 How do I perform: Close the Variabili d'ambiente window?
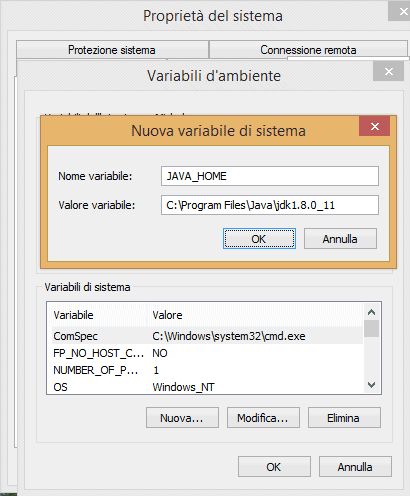point(389,71)
